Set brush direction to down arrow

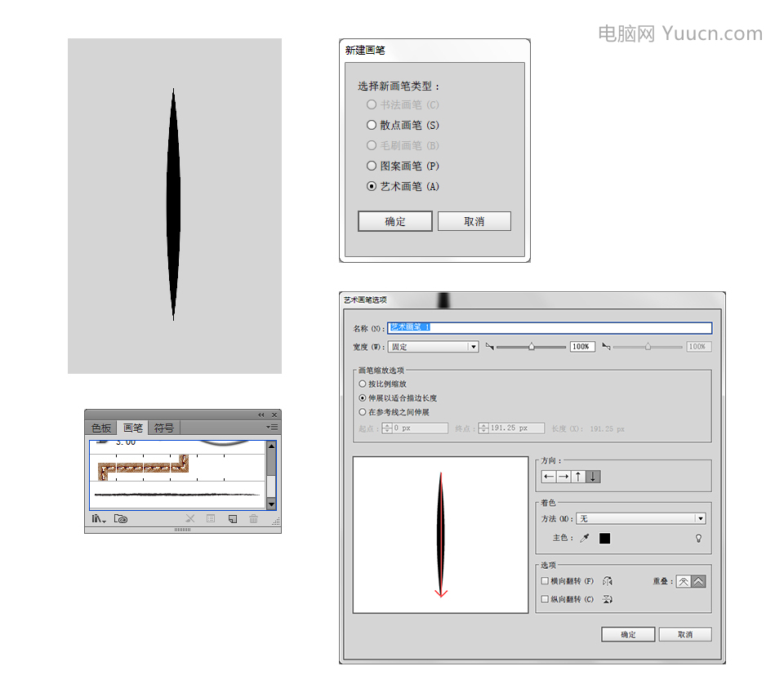point(593,477)
